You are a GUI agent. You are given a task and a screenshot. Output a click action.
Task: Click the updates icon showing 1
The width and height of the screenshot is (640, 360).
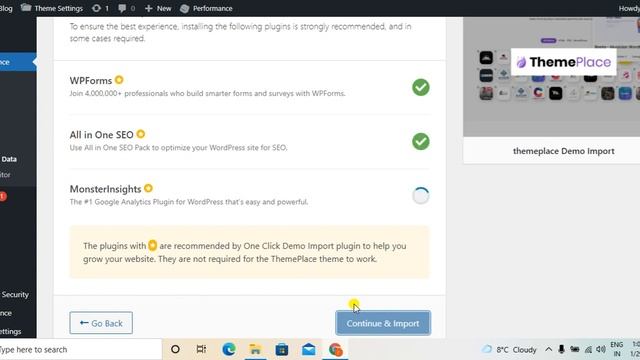(100, 8)
